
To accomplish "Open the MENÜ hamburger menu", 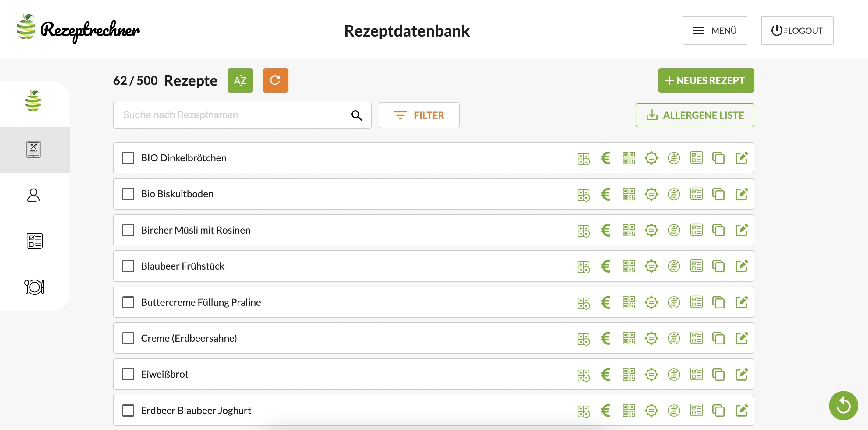I will pyautogui.click(x=714, y=30).
